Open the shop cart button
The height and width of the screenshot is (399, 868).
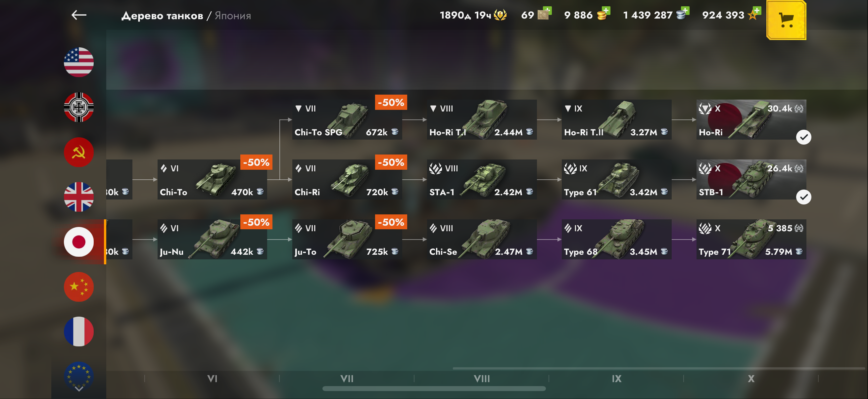pyautogui.click(x=786, y=20)
